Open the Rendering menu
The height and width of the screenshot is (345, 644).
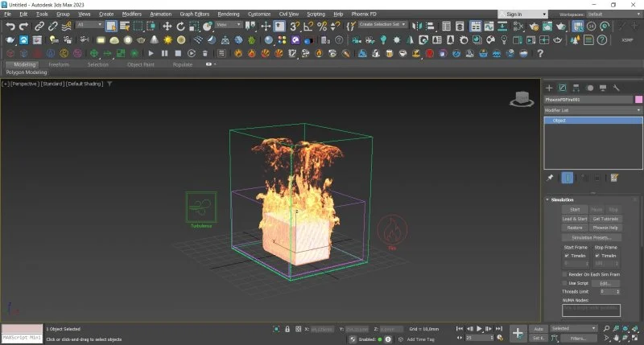tap(229, 14)
